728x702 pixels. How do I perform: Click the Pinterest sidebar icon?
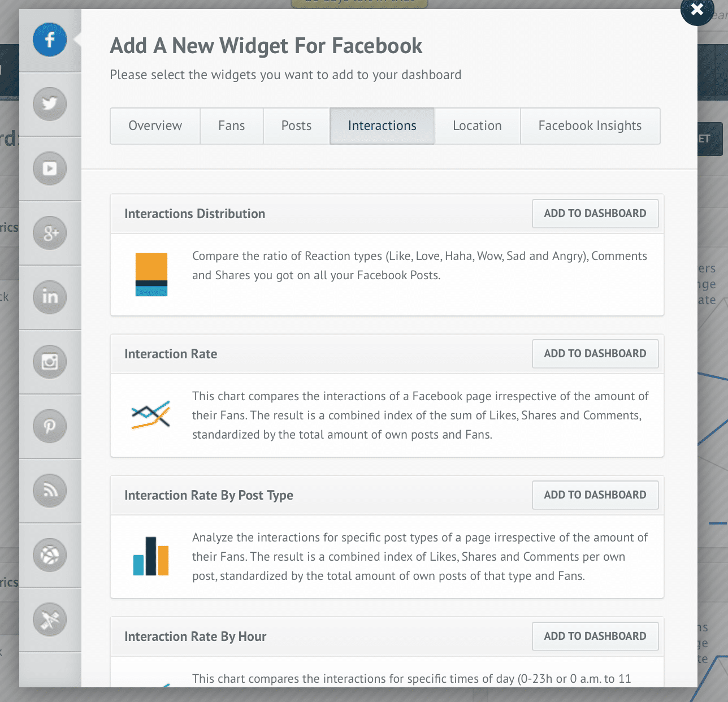50,426
